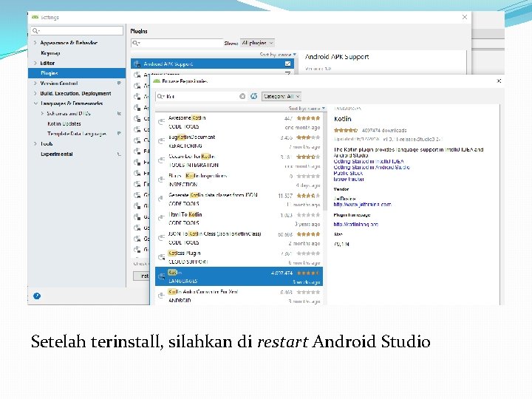This screenshot has height=399, width=532.
Task: Select the Html To Kotlin row
Action: click(x=239, y=219)
